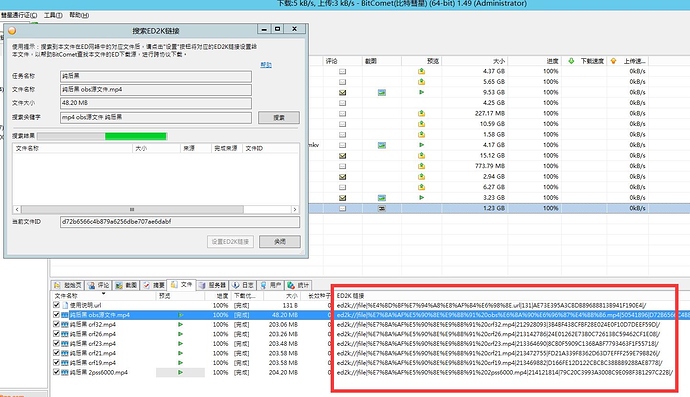
Task: Switch to the 服务器 tab
Action: [212, 285]
